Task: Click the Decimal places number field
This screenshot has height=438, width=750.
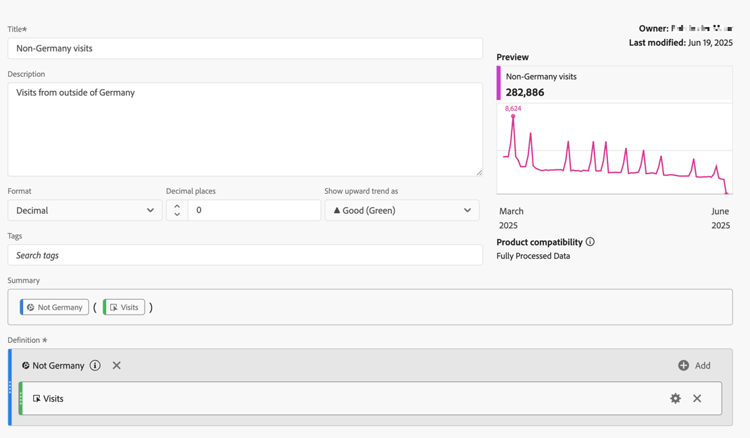Action: (x=254, y=211)
